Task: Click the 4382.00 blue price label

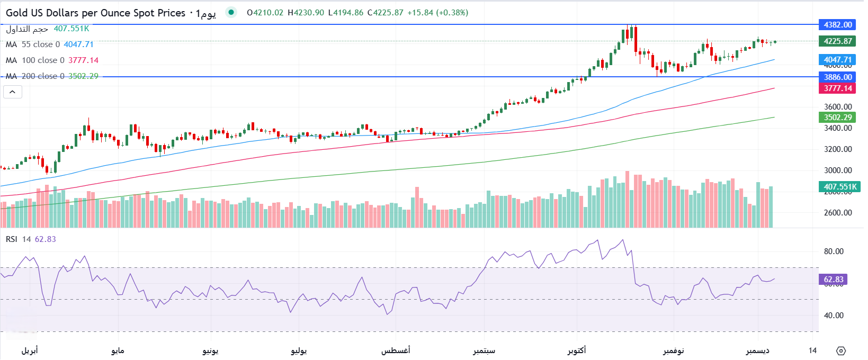Action: tap(837, 25)
